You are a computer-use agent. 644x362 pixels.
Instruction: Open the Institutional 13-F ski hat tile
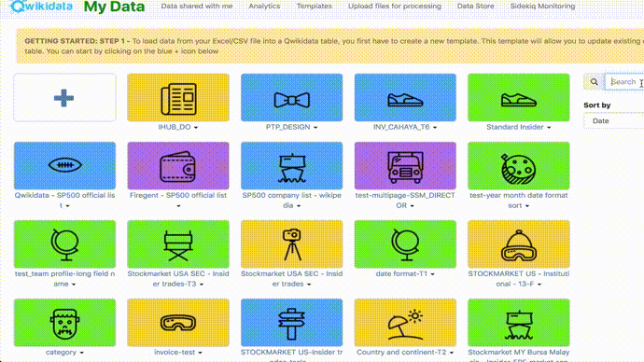pyautogui.click(x=519, y=244)
